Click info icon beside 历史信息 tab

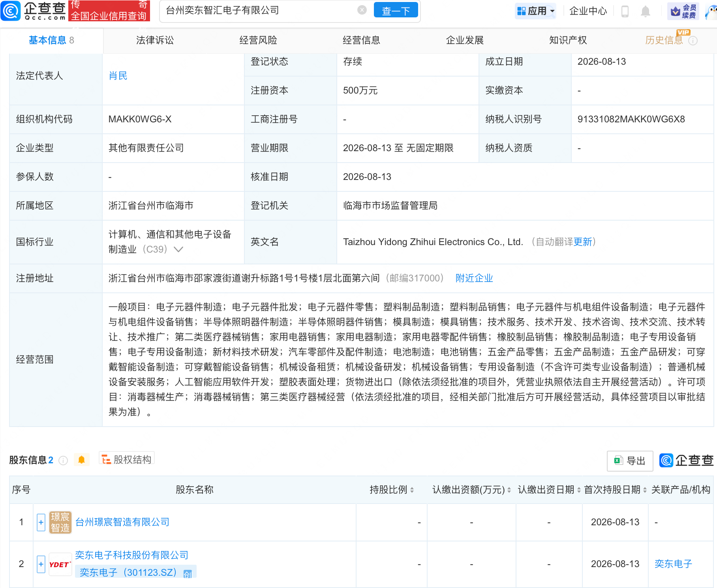click(693, 41)
